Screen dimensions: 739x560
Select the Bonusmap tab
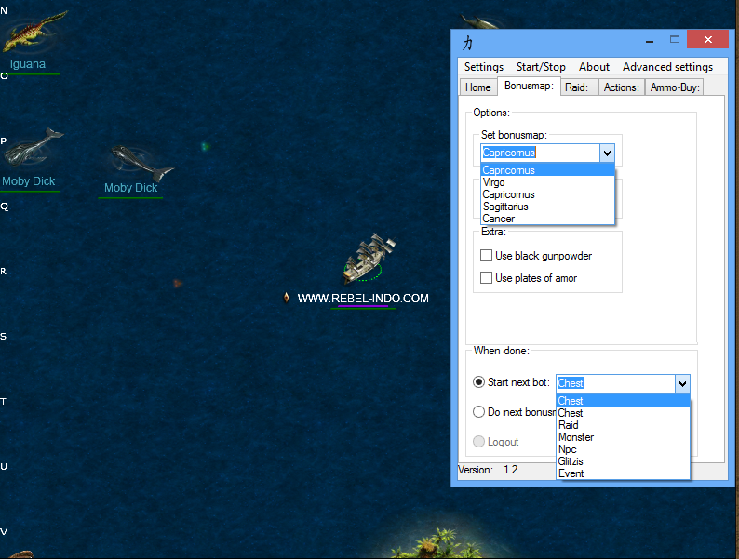click(529, 86)
